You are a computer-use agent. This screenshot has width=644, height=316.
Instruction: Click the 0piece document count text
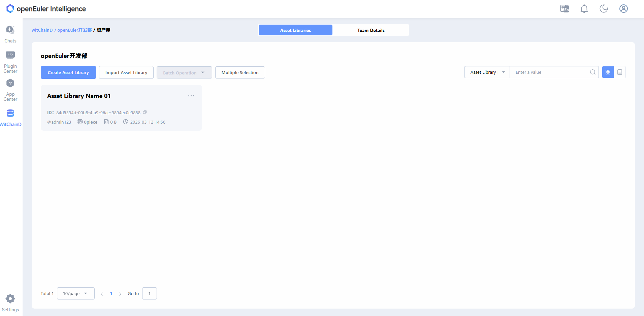(x=91, y=122)
